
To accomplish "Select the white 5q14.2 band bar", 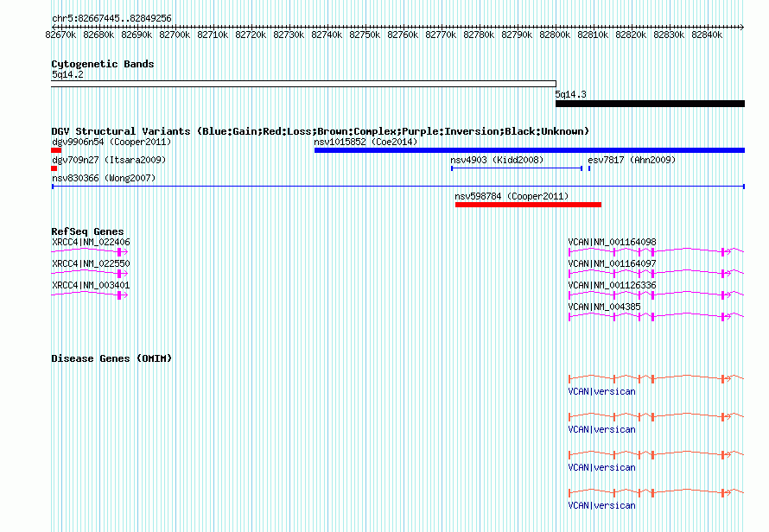I will point(303,84).
